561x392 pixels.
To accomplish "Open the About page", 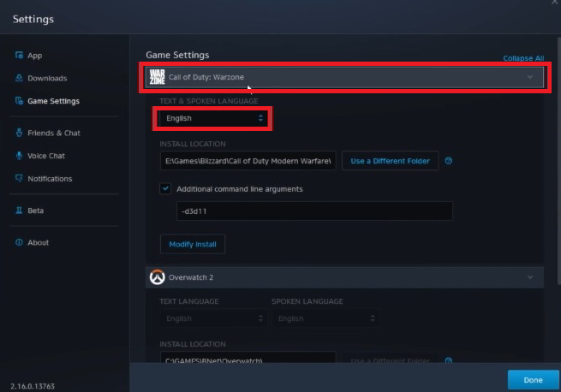I will [38, 242].
